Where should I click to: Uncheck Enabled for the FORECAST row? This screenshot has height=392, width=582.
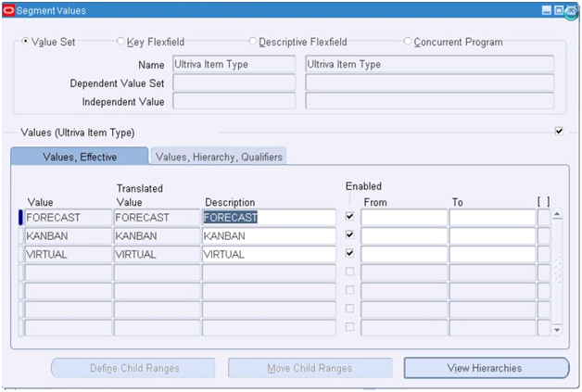coord(349,216)
